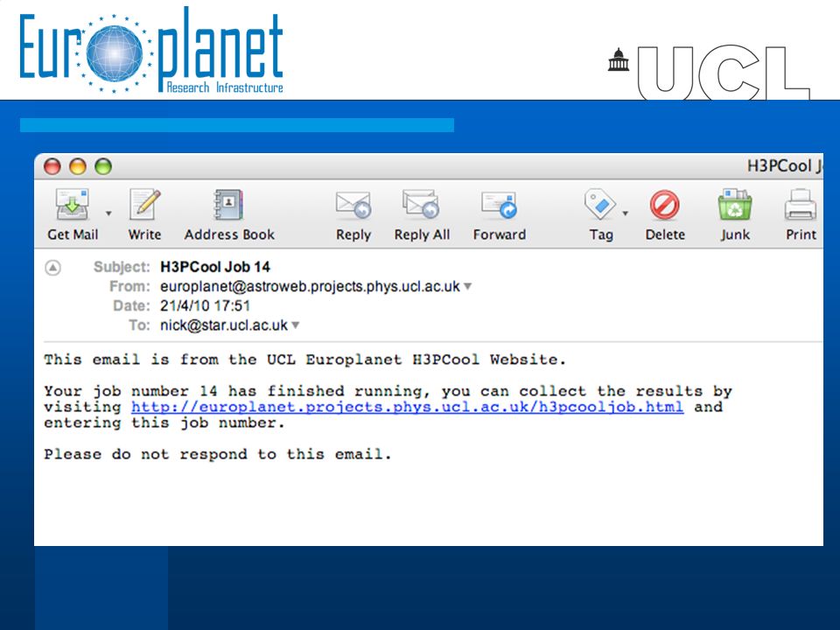Viewport: 840px width, 630px height.
Task: Click the line 'This email is from the UCL Europlanet H3PCool Website.'
Action: 304,360
